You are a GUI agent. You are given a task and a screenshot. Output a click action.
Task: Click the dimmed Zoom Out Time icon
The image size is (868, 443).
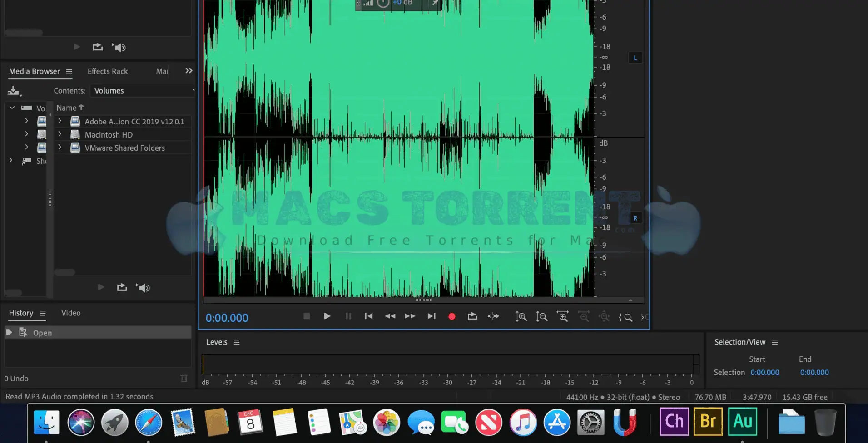(584, 317)
